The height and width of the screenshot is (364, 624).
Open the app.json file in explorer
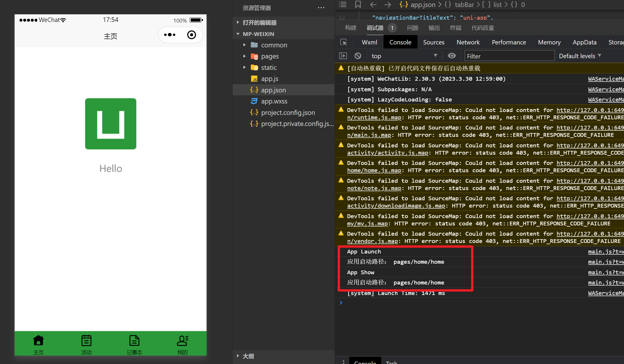click(x=283, y=90)
